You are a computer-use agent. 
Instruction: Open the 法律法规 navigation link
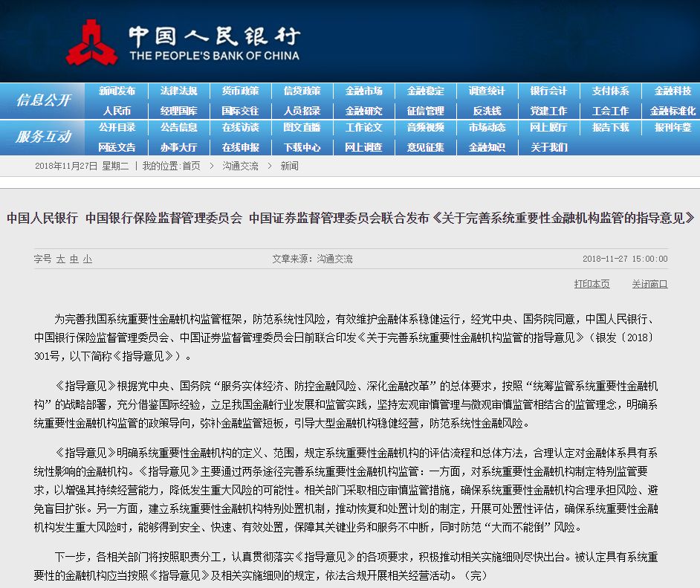178,91
